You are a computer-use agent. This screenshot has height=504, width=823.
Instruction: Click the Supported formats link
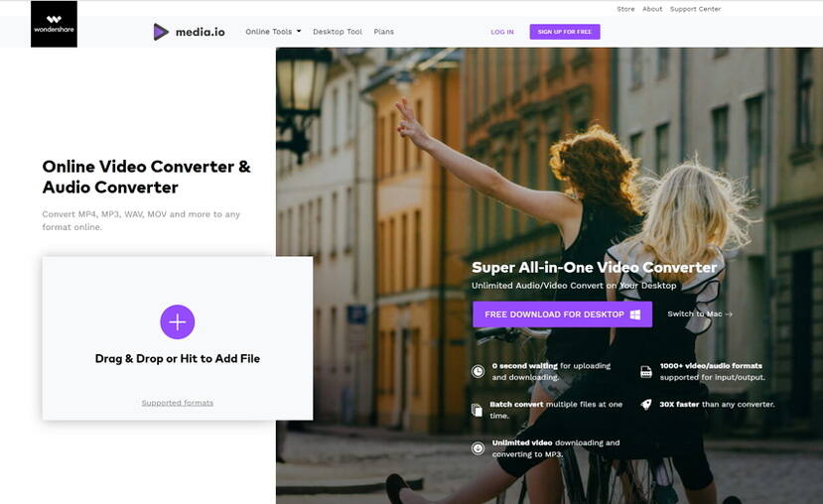point(178,403)
